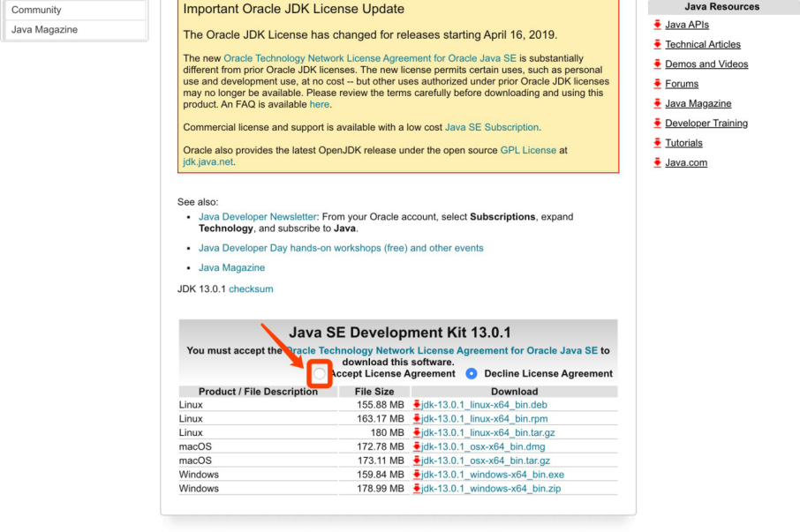Open Forums resource link
Screen dimensions: 800x532
(x=682, y=84)
